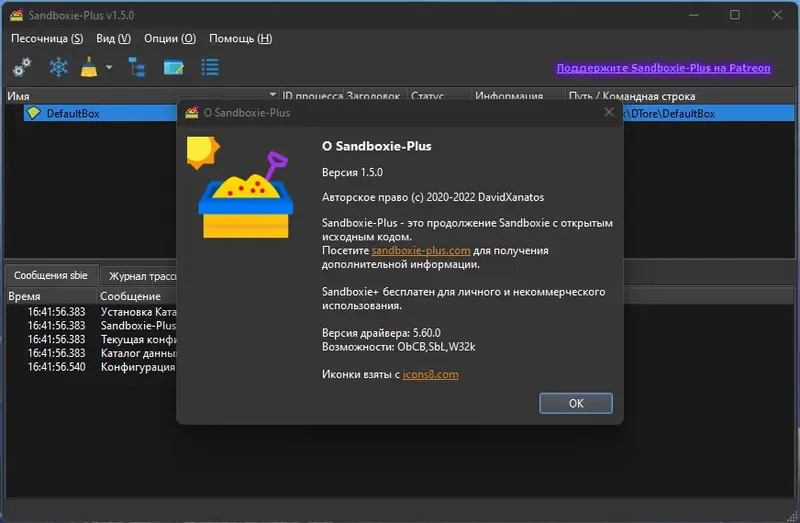Click the Имя column sort arrow
The height and width of the screenshot is (523, 800).
click(x=272, y=94)
